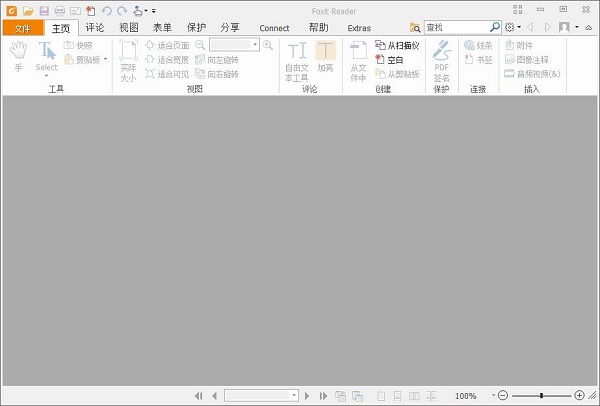Switch to the Share (分享) tab
This screenshot has width=600, height=406.
(230, 28)
